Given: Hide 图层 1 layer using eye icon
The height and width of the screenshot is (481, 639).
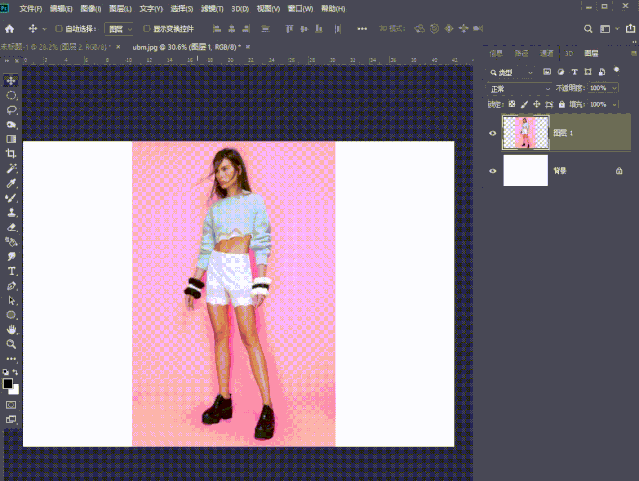Looking at the screenshot, I should tap(492, 132).
